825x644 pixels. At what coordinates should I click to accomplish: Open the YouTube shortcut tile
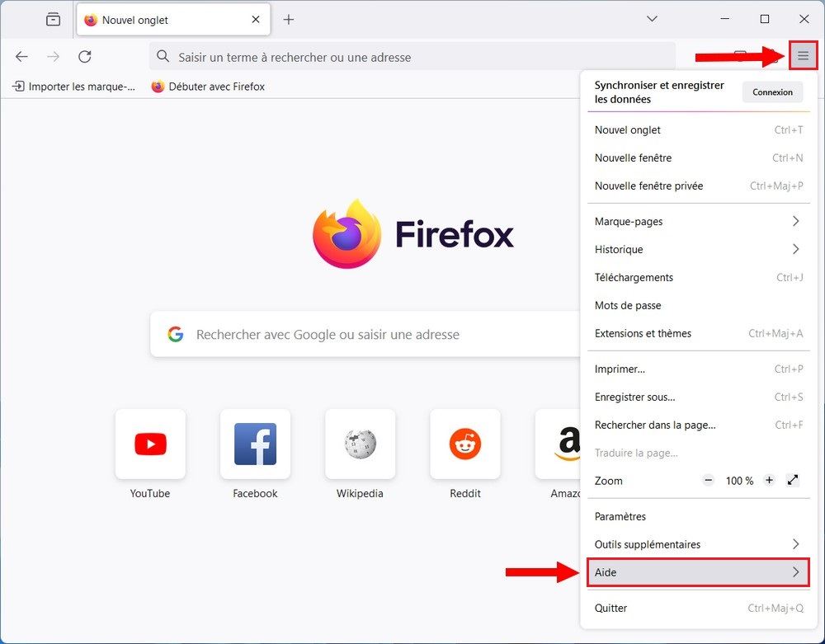(x=149, y=444)
